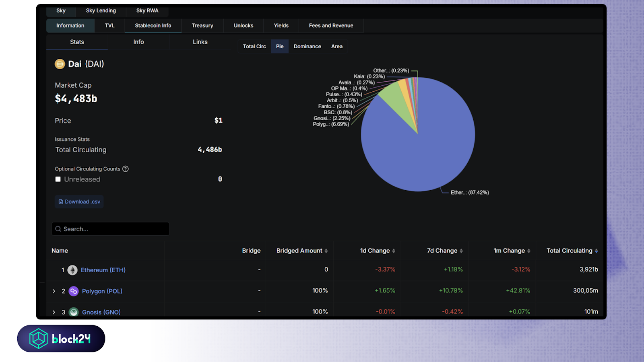The image size is (644, 362).
Task: Click Polygon's 300,05m total circulating cell
Action: (586, 290)
